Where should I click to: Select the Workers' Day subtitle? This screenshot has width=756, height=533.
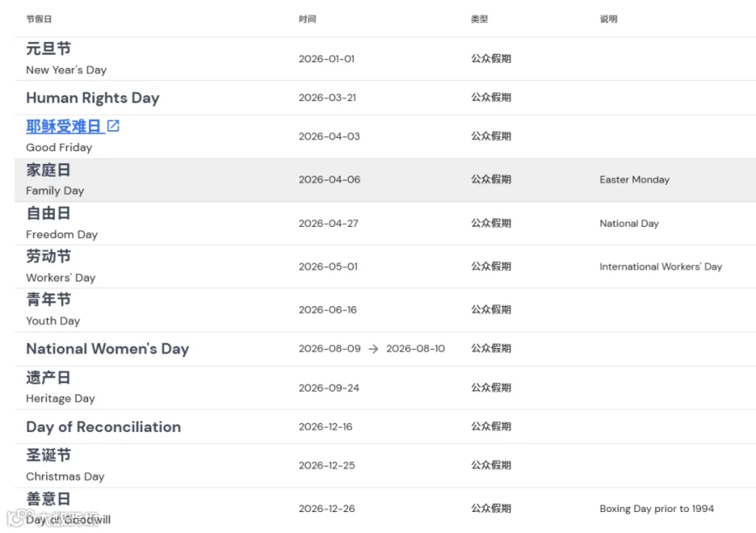60,277
